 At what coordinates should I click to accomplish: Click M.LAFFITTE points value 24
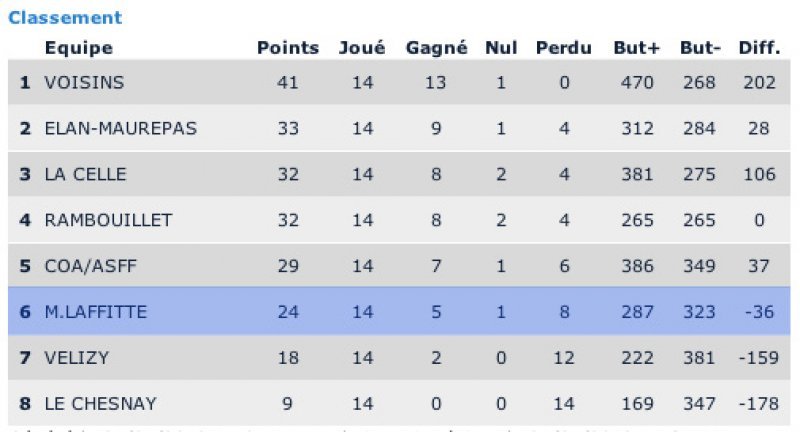click(288, 312)
